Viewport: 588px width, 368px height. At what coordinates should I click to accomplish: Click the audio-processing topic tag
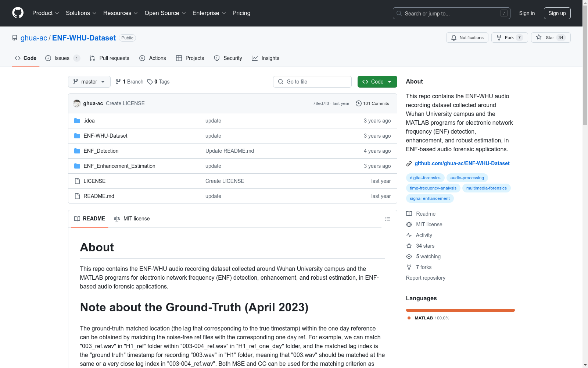click(x=467, y=178)
